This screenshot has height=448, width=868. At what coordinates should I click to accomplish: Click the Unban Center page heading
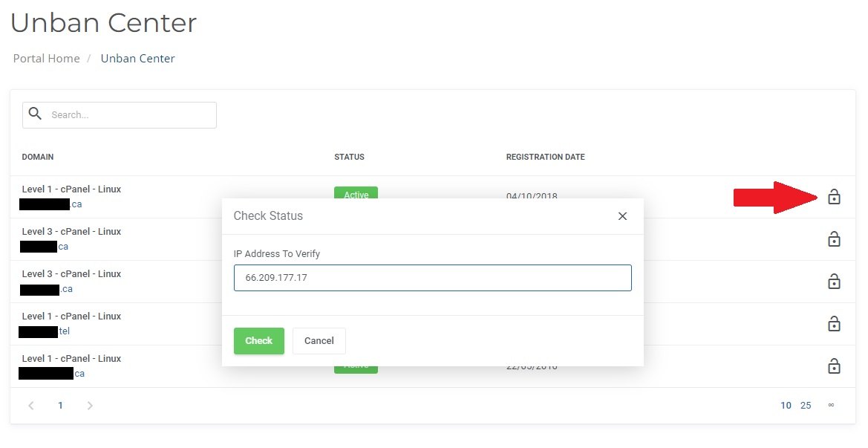(103, 23)
